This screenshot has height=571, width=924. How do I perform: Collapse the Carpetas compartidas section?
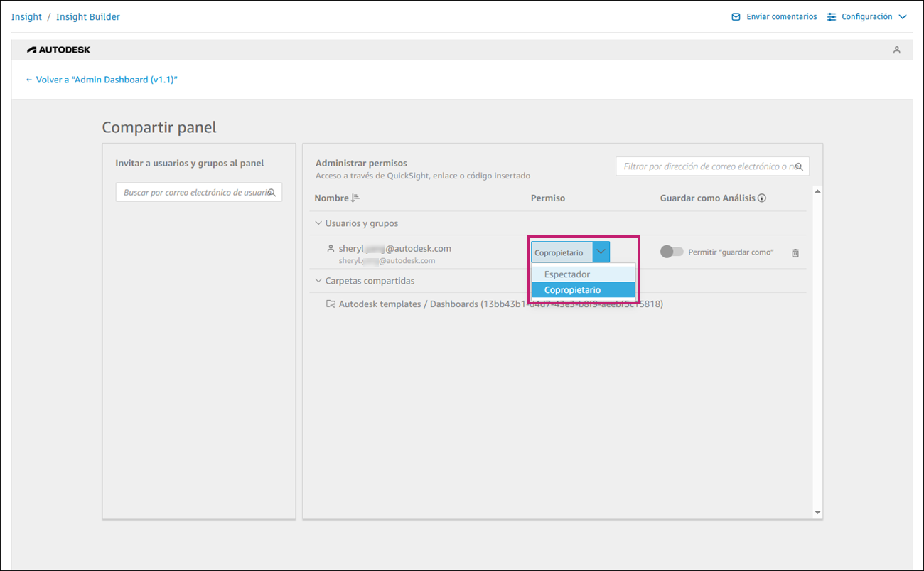click(x=318, y=281)
